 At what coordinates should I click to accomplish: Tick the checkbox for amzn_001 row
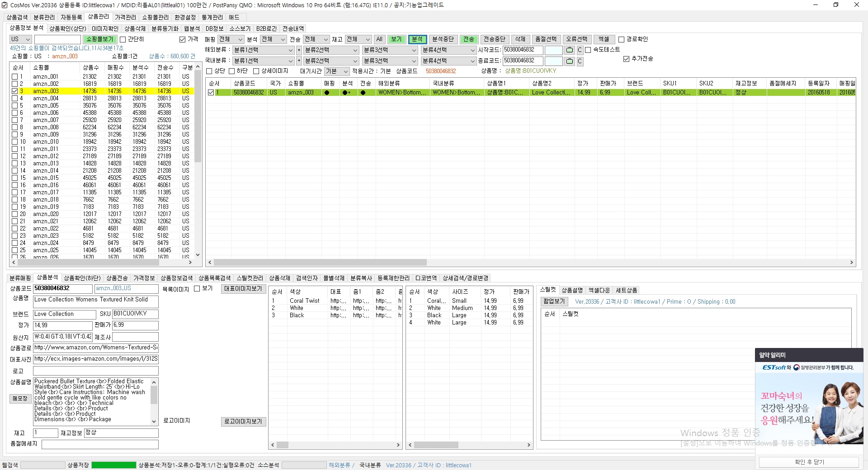15,77
